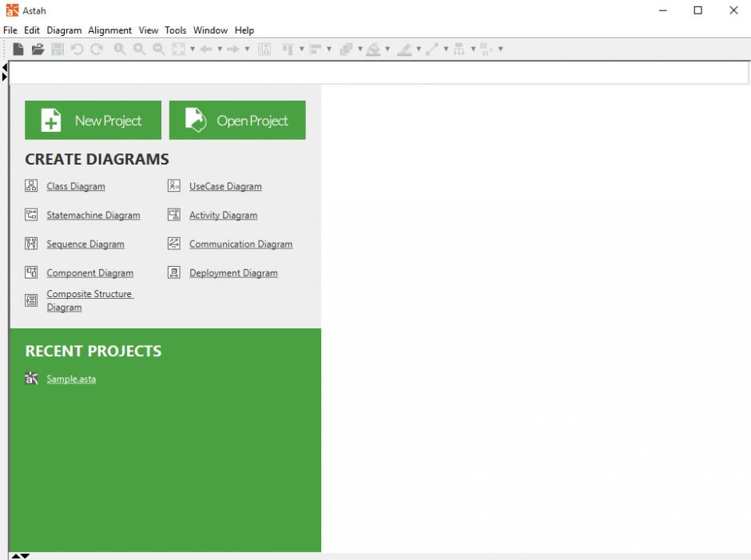This screenshot has width=751, height=560.
Task: Open the line color dropdown arrow
Action: (x=419, y=49)
